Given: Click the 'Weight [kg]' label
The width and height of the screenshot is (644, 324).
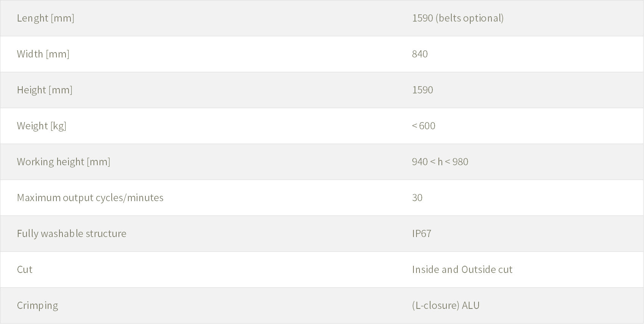Looking at the screenshot, I should pyautogui.click(x=41, y=126).
